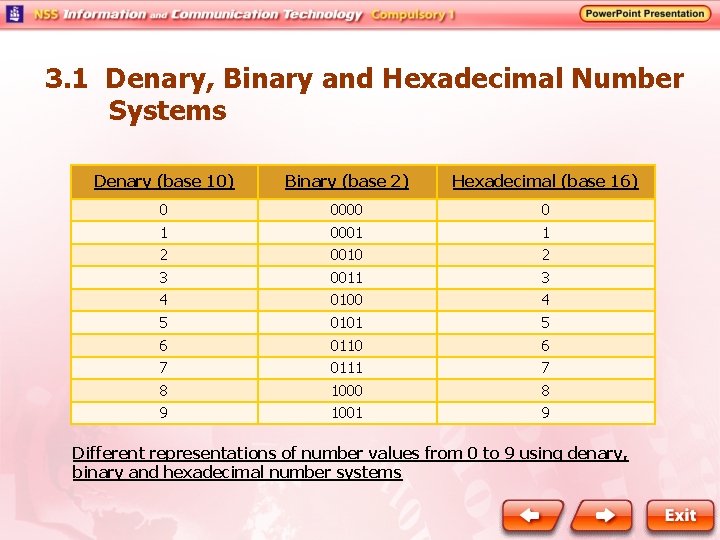
Task: Select binary cell '0000'
Action: (347, 210)
